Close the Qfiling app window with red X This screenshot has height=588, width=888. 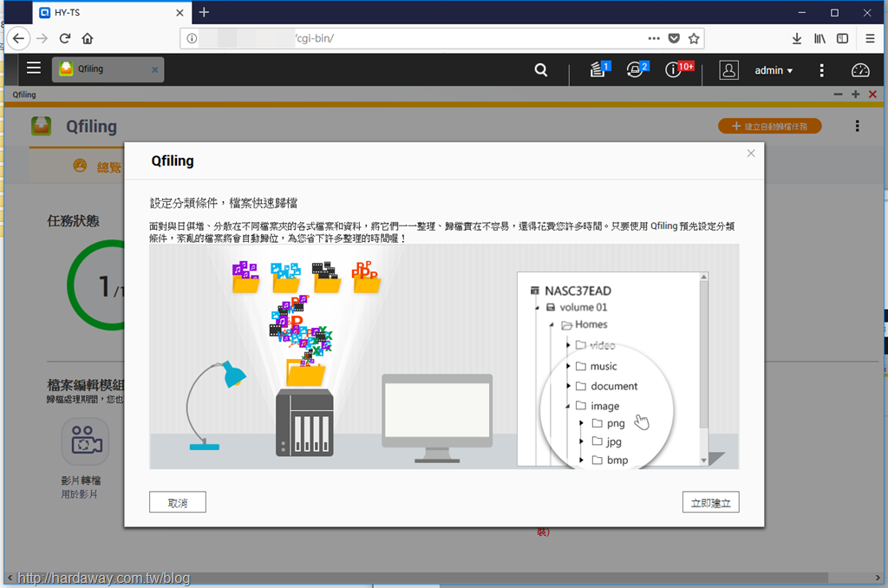coord(872,95)
